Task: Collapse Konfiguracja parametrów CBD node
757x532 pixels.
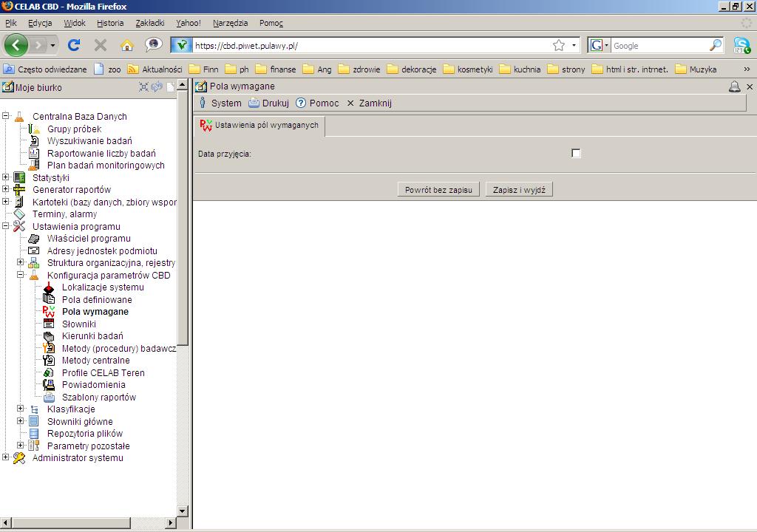Action: coord(20,275)
